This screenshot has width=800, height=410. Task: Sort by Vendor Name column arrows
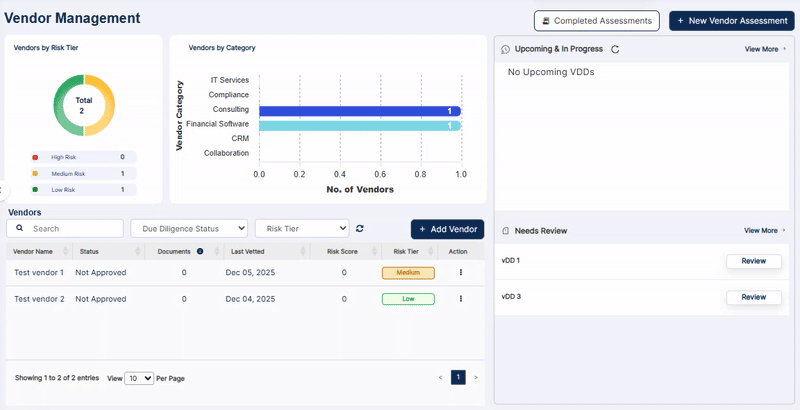tap(65, 251)
